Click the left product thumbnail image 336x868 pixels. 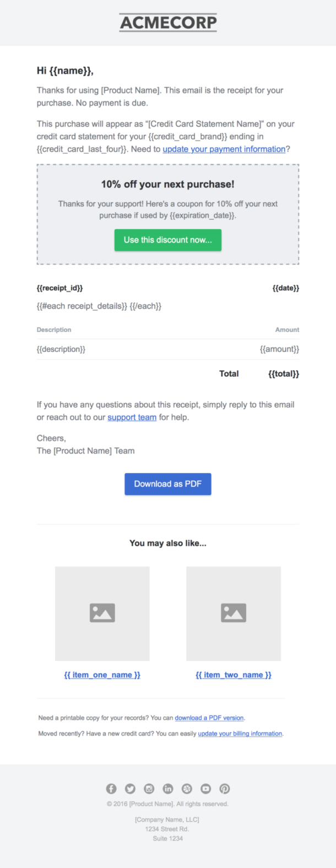[102, 613]
